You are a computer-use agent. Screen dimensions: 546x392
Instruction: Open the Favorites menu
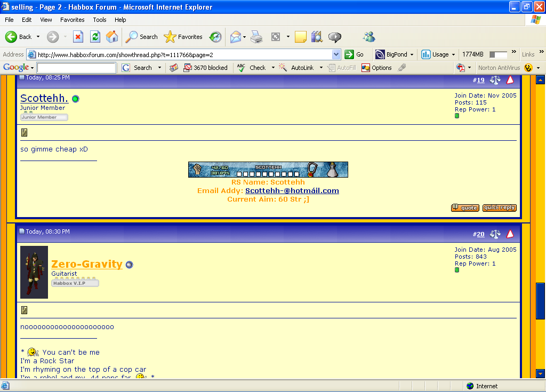pos(72,20)
